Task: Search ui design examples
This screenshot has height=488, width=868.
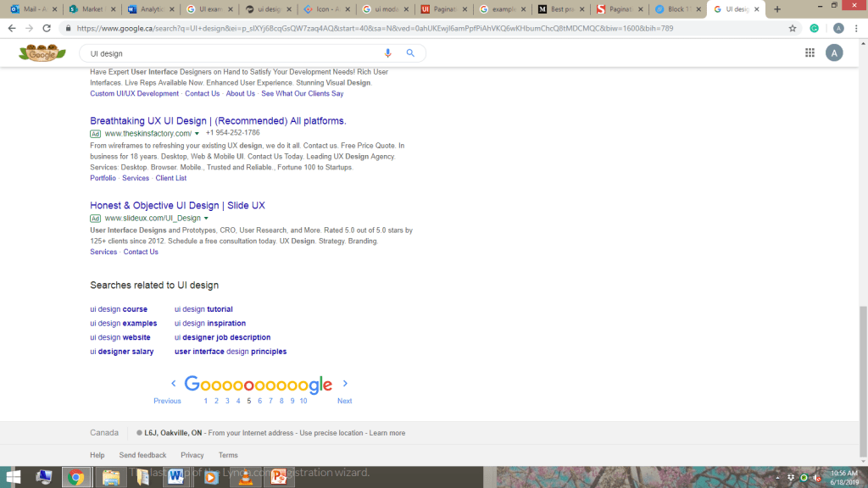Action: (x=124, y=323)
